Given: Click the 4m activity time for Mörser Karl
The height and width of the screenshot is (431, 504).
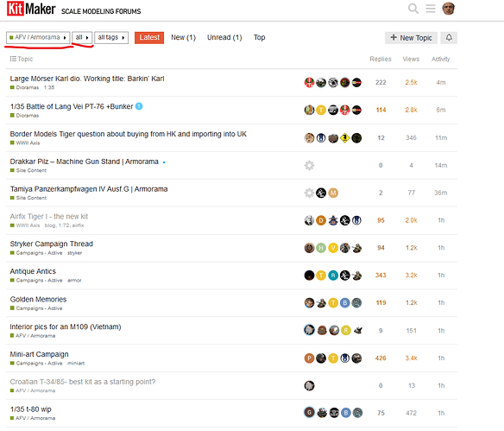Looking at the screenshot, I should coord(441,82).
